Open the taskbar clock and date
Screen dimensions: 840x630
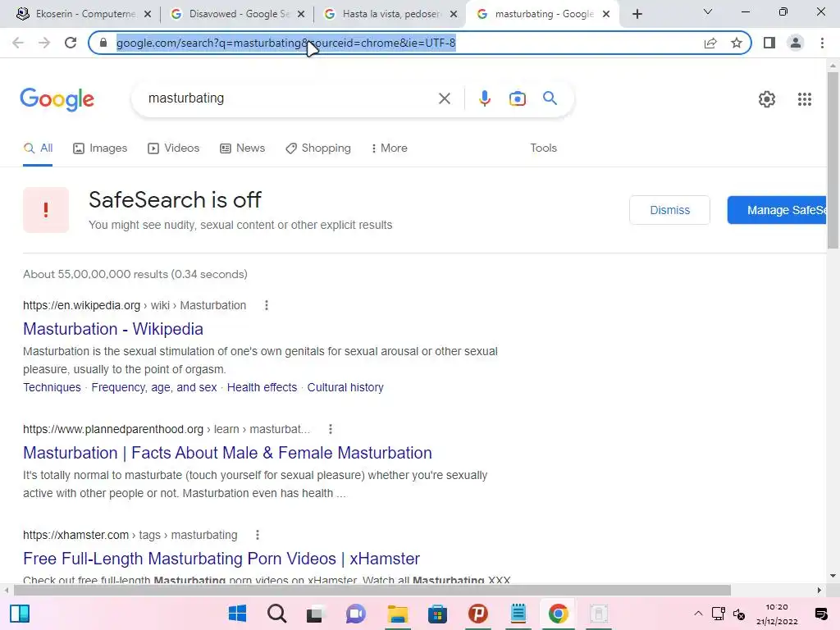click(777, 614)
